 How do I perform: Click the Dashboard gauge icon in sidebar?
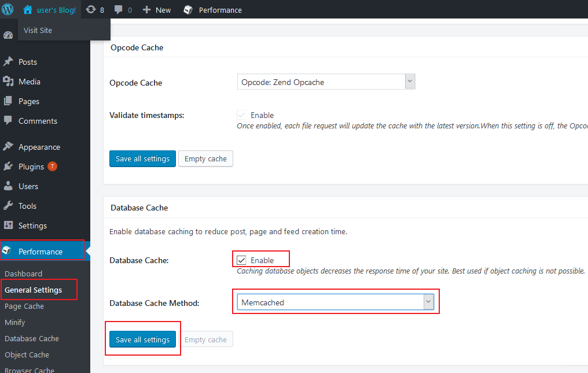[x=8, y=35]
